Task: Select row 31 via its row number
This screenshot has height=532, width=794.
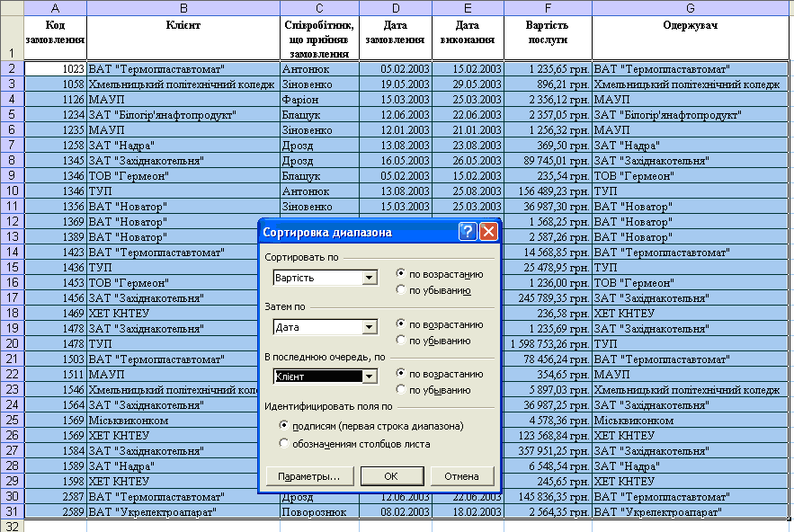Action: 12,511
